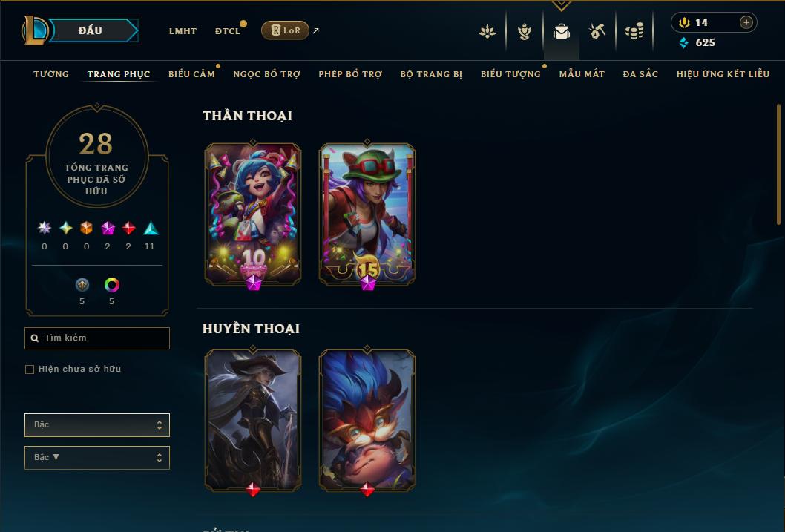Click the rainbow chroma ring icon
Screen dimensions: 785x532
click(x=111, y=285)
